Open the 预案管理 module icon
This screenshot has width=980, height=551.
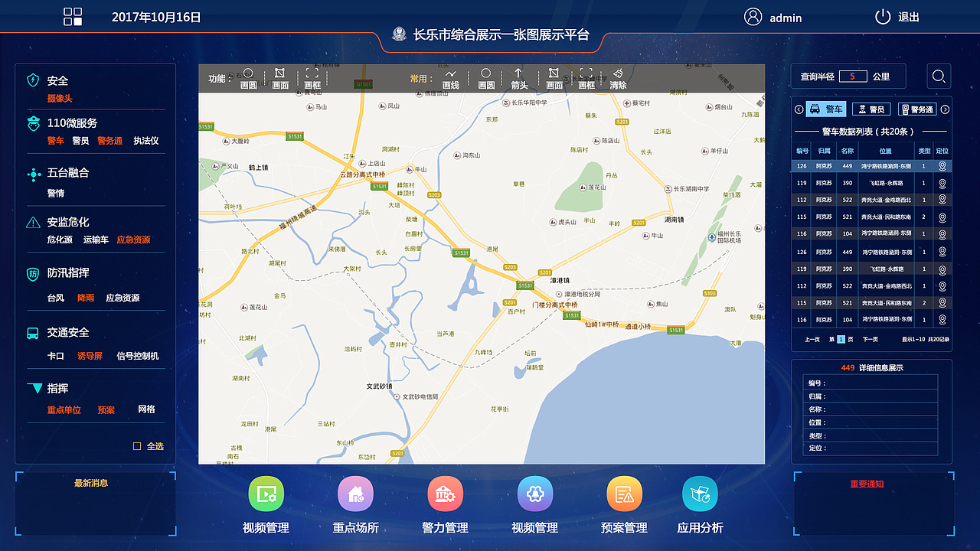pos(624,494)
